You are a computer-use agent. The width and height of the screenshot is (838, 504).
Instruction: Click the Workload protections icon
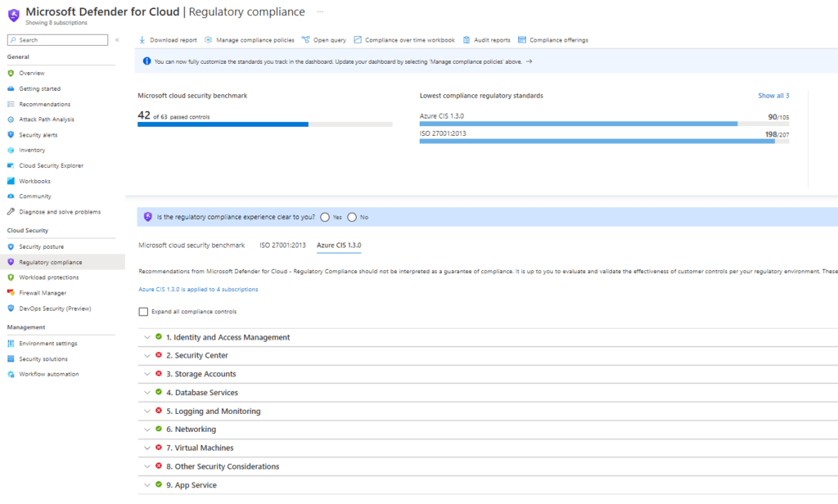coord(11,277)
